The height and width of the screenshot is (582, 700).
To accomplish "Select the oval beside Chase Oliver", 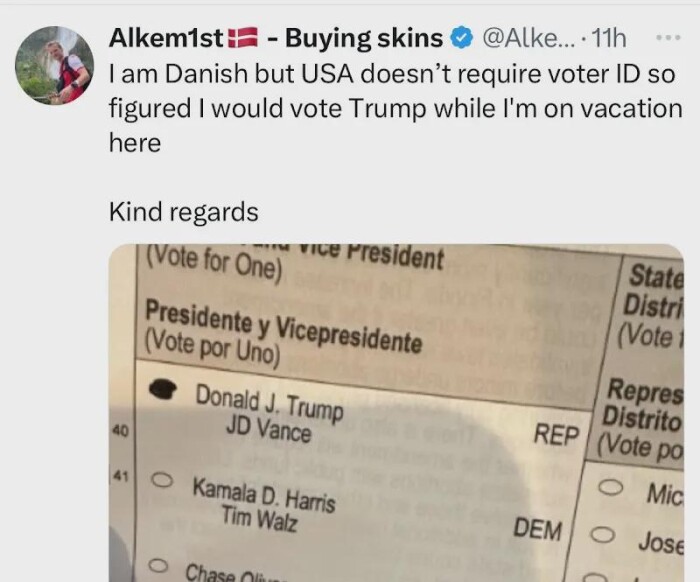I will point(157,567).
